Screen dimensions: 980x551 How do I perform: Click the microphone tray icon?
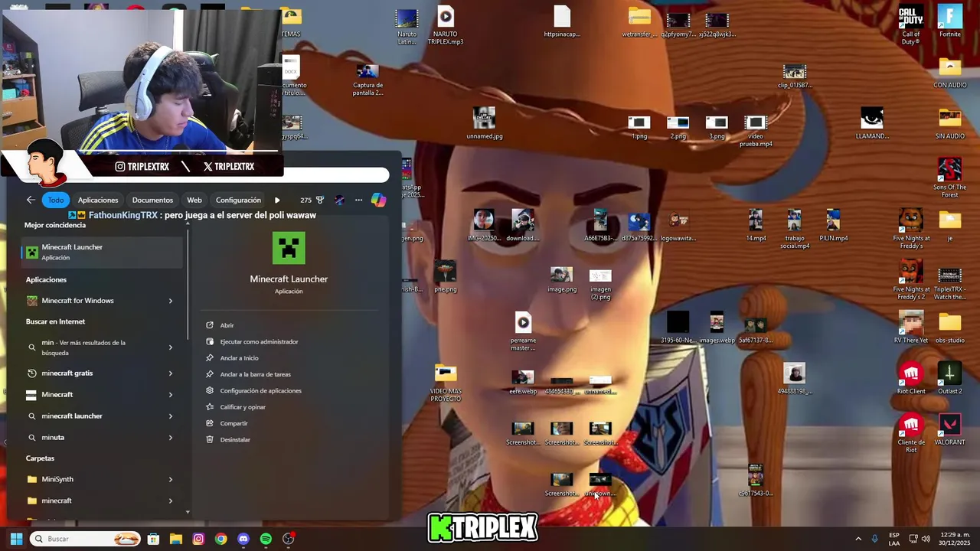tap(875, 539)
